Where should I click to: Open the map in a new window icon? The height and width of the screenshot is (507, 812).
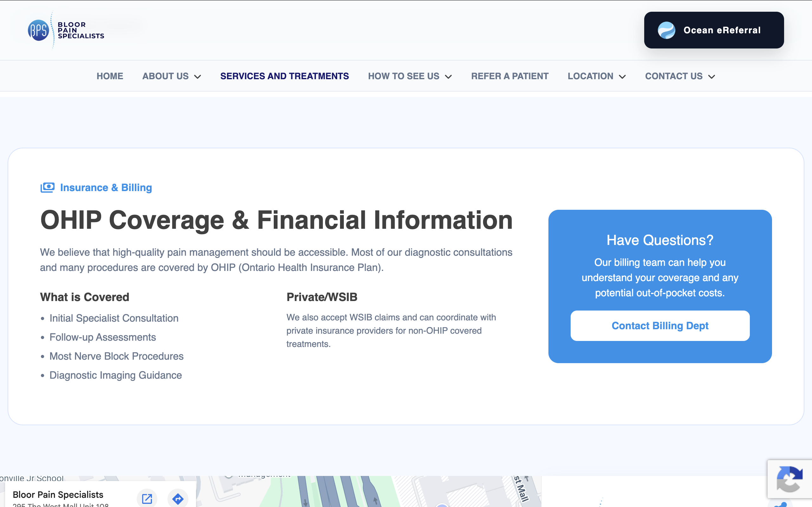point(147,499)
